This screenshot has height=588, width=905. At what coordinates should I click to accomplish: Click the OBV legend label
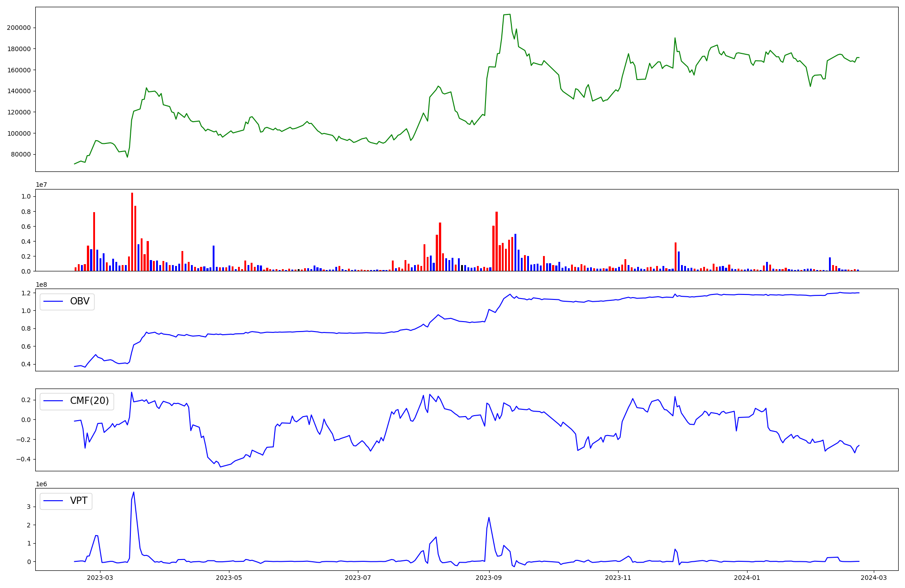pos(80,301)
